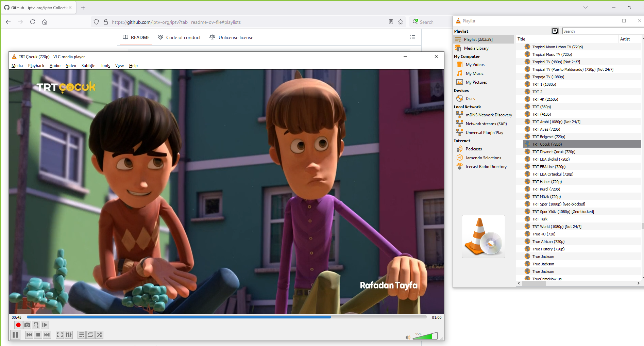Toggle loop repeat mode
The height and width of the screenshot is (346, 644).
pyautogui.click(x=90, y=335)
